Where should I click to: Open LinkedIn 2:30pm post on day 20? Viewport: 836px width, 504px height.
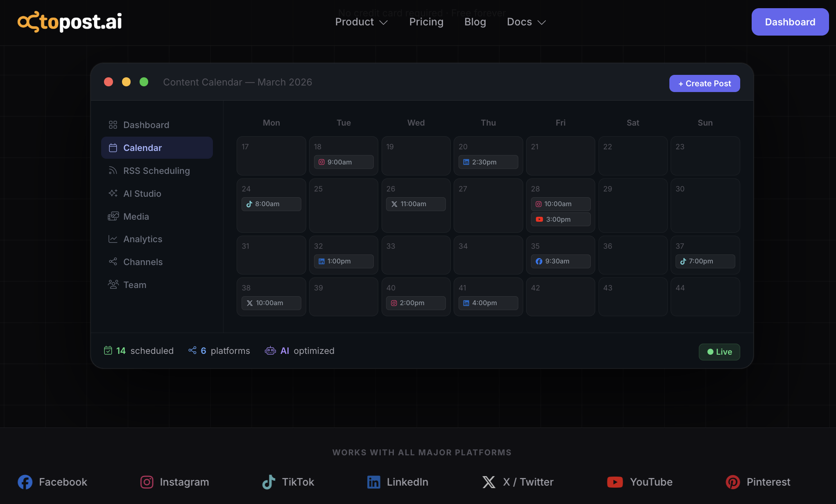488,162
